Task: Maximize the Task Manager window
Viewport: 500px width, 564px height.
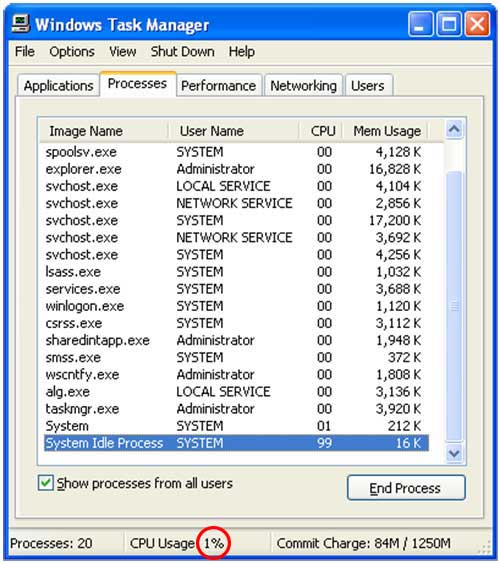Action: [449, 24]
